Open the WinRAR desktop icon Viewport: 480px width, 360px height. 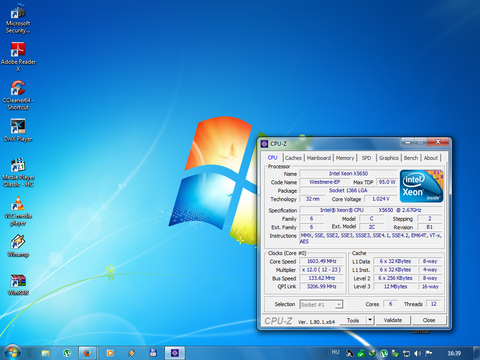[x=18, y=284]
